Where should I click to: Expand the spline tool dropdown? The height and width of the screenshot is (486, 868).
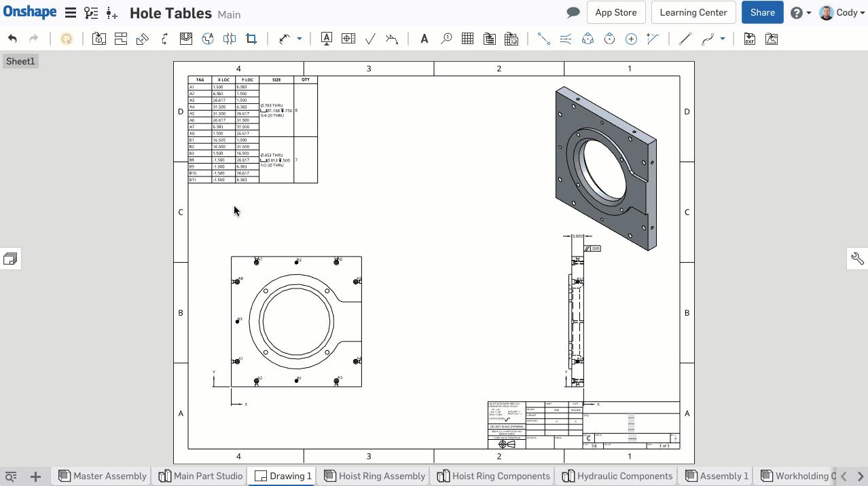point(721,39)
